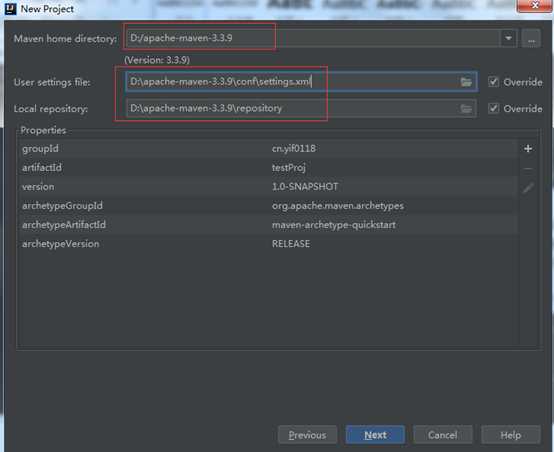
Task: Click the org.apache.maven.archetypes value
Action: point(338,206)
